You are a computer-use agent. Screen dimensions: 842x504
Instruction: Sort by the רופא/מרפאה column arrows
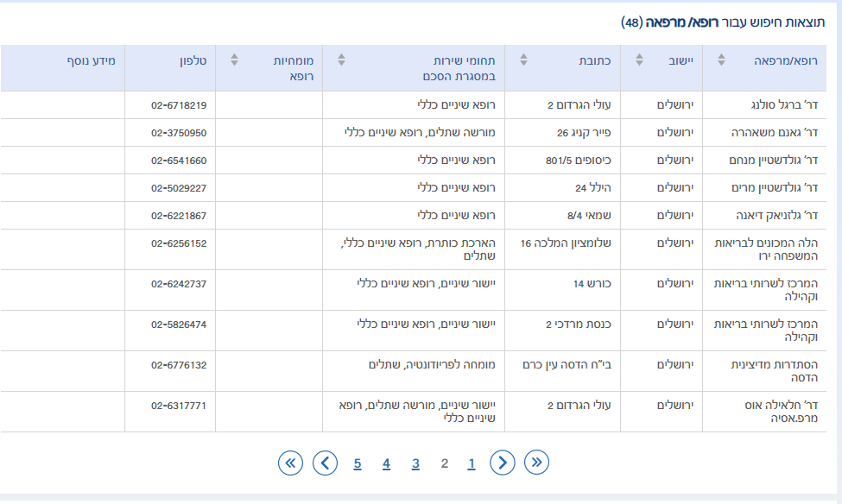(723, 60)
